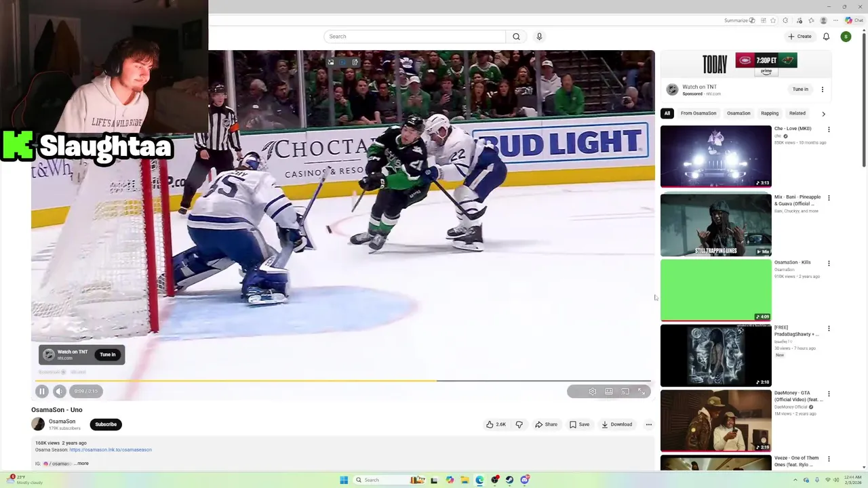
Task: Mute the video volume
Action: (60, 391)
